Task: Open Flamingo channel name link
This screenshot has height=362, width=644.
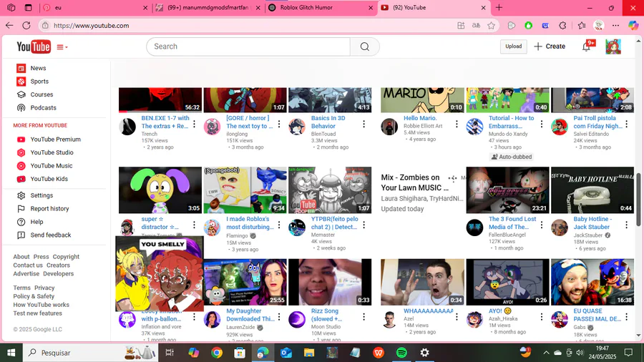Action: coord(237,235)
